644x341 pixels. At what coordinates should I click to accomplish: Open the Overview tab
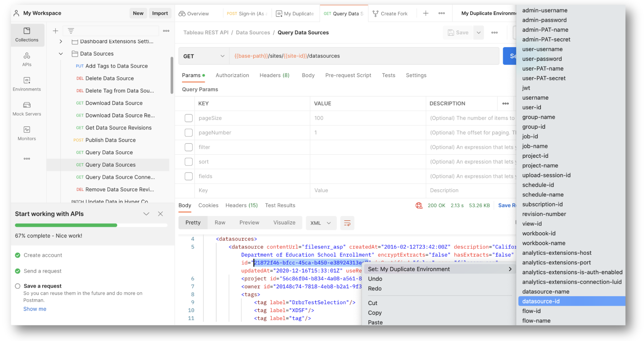click(x=194, y=14)
